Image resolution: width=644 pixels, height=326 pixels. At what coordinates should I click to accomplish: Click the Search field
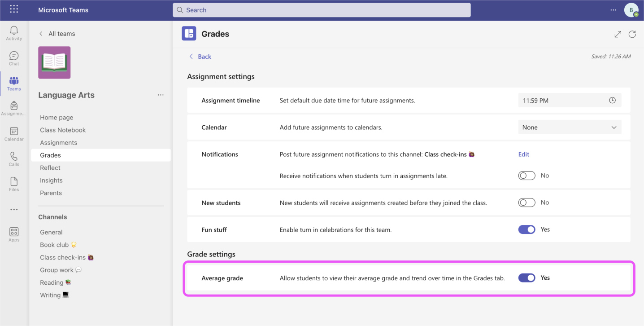(x=322, y=10)
